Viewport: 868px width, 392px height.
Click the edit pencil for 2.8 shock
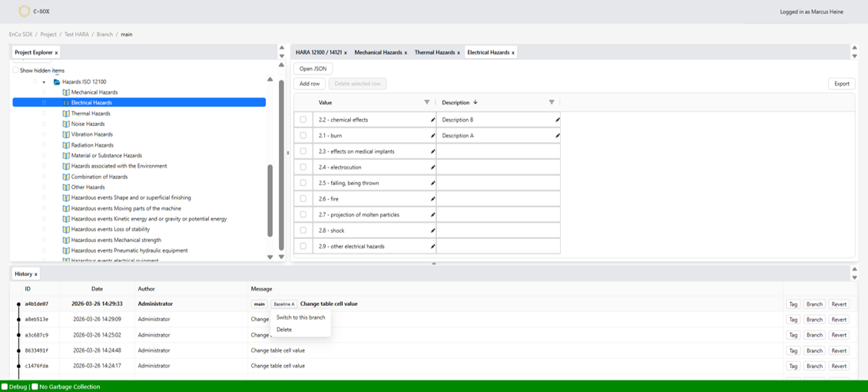pos(432,231)
